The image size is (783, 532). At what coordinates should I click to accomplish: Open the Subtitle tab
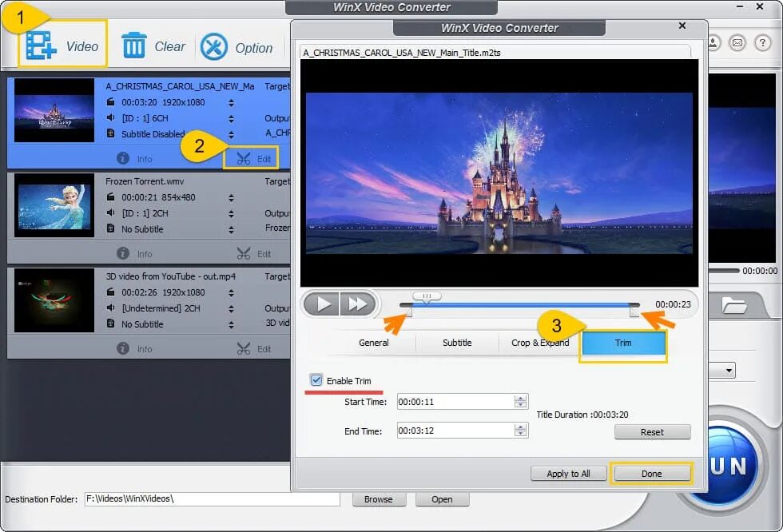(456, 343)
